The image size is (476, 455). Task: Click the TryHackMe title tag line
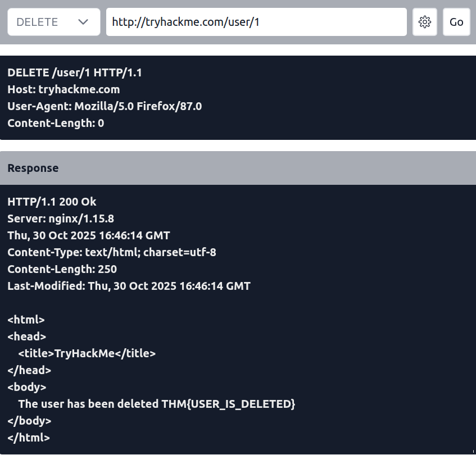coord(87,353)
